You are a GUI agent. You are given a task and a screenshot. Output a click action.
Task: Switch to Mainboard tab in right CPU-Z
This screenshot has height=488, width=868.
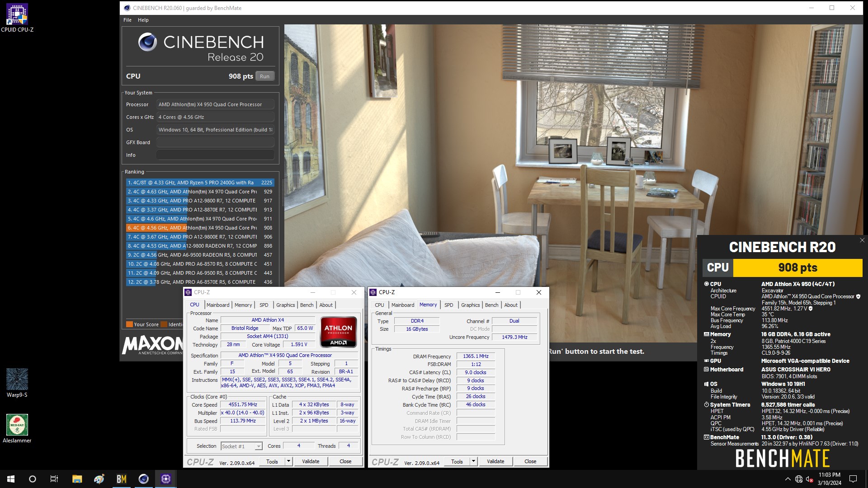click(403, 305)
